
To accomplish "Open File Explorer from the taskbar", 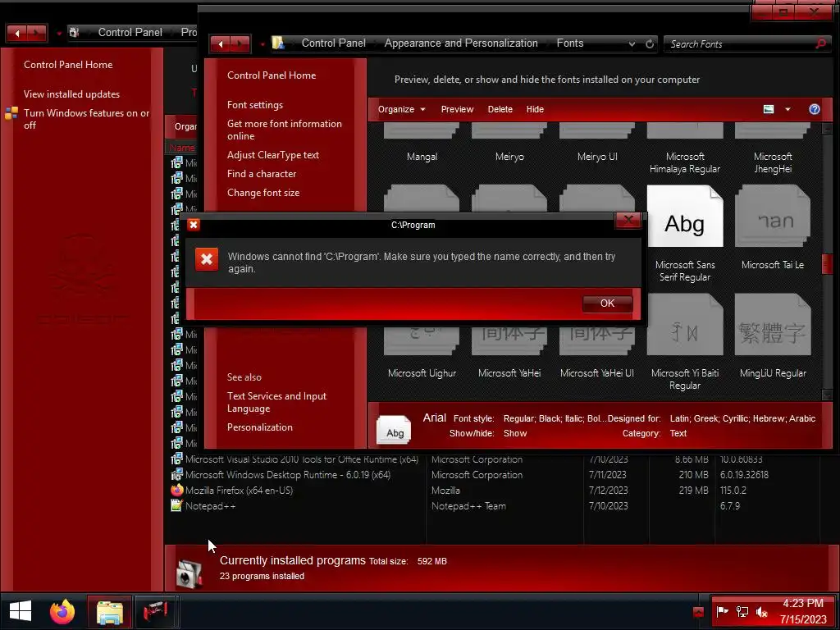I will click(109, 612).
